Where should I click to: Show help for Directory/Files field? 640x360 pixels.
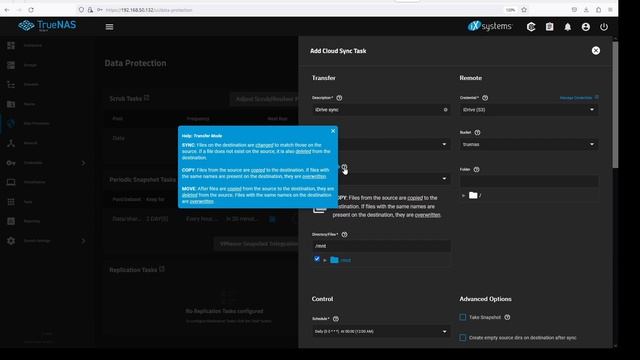tap(344, 235)
